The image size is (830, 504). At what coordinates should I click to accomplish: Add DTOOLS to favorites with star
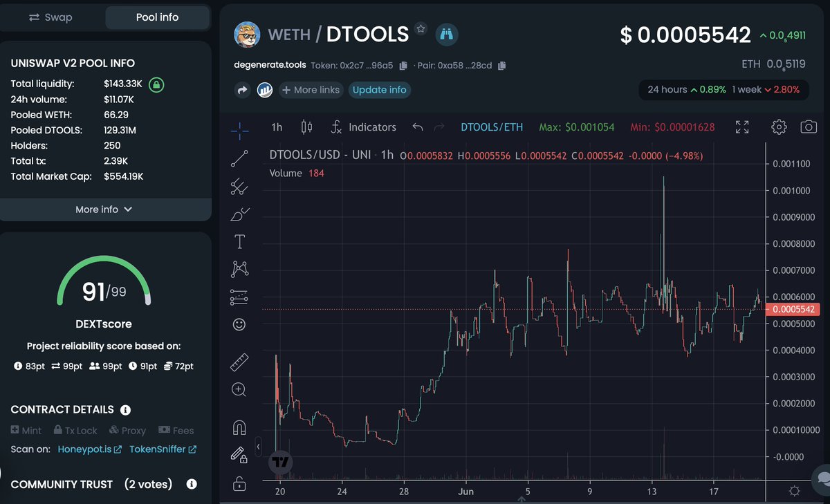[x=421, y=29]
